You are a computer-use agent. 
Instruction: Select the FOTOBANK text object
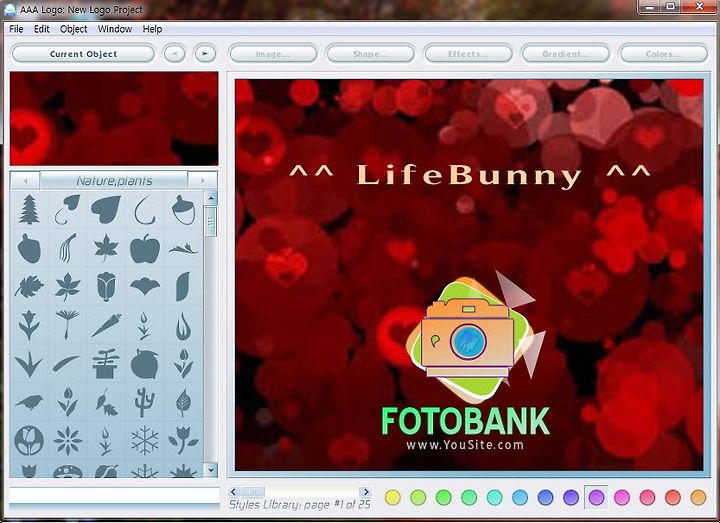pos(466,421)
